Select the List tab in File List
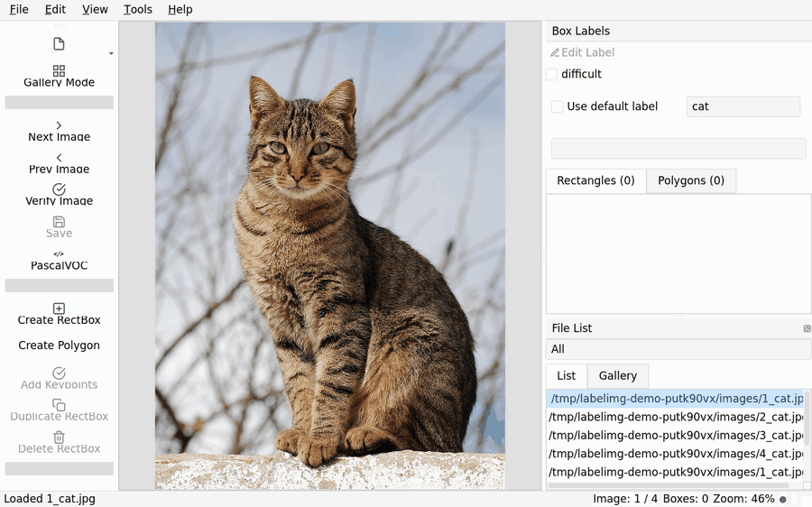 pos(566,376)
